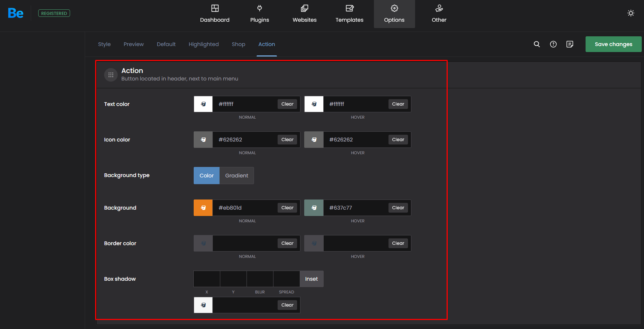644x329 pixels.
Task: Click the Save changes button
Action: 613,44
